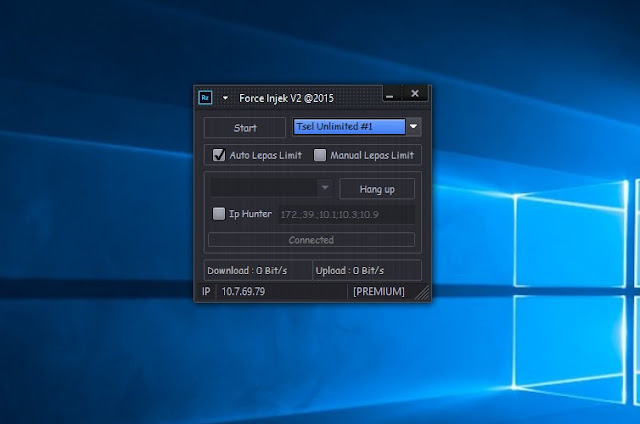Click the Force Injek V2 @2015 title text
The image size is (640, 424).
pyautogui.click(x=286, y=98)
